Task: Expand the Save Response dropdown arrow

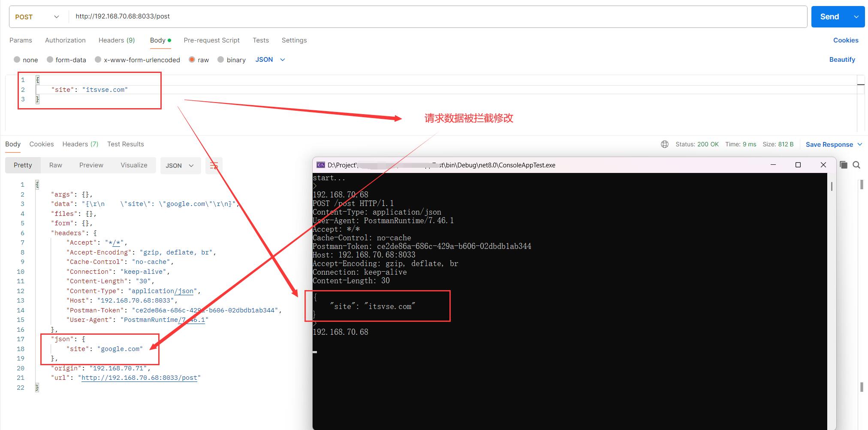Action: (859, 144)
